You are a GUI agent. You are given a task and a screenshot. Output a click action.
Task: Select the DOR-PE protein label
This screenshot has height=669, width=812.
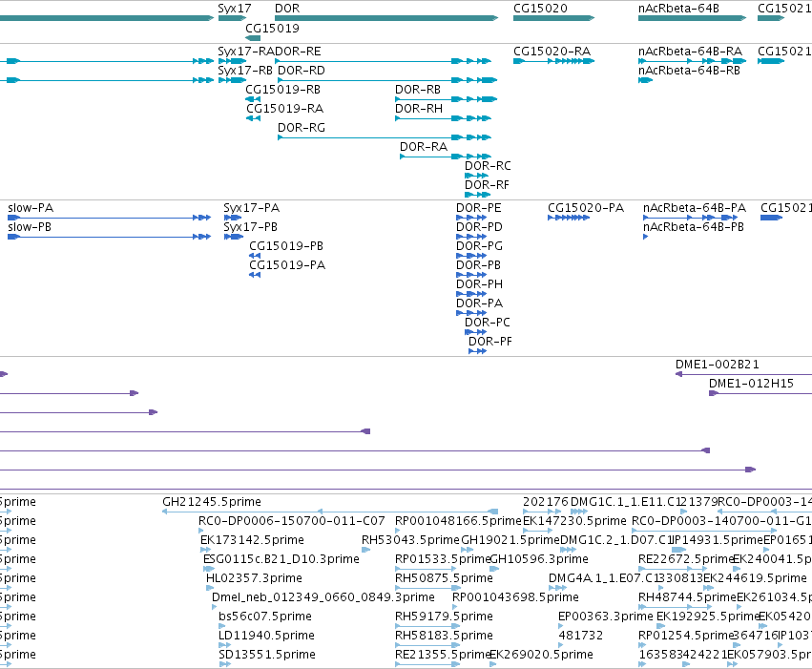[478, 208]
